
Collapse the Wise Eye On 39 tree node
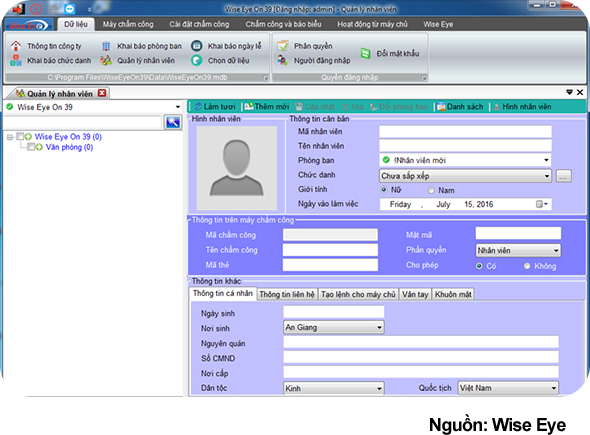tap(10, 137)
